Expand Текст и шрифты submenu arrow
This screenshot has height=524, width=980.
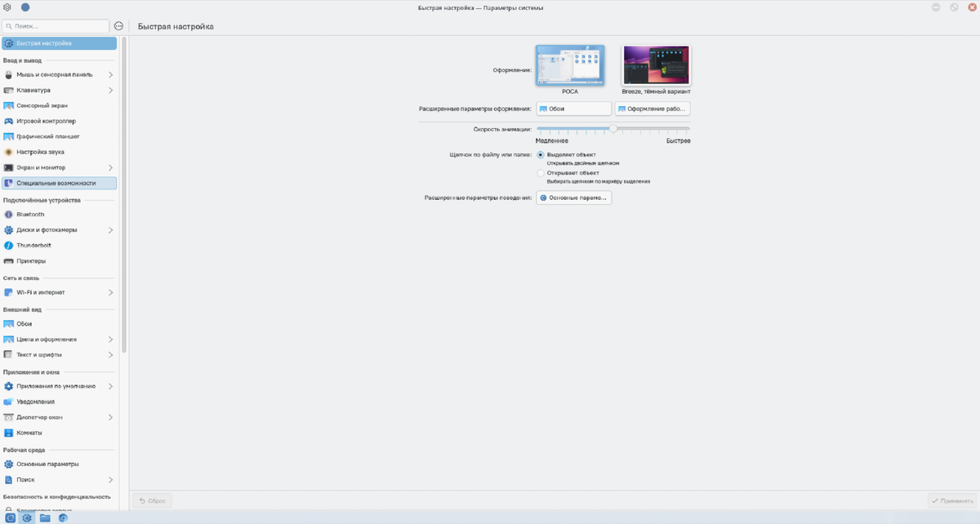pyautogui.click(x=110, y=355)
